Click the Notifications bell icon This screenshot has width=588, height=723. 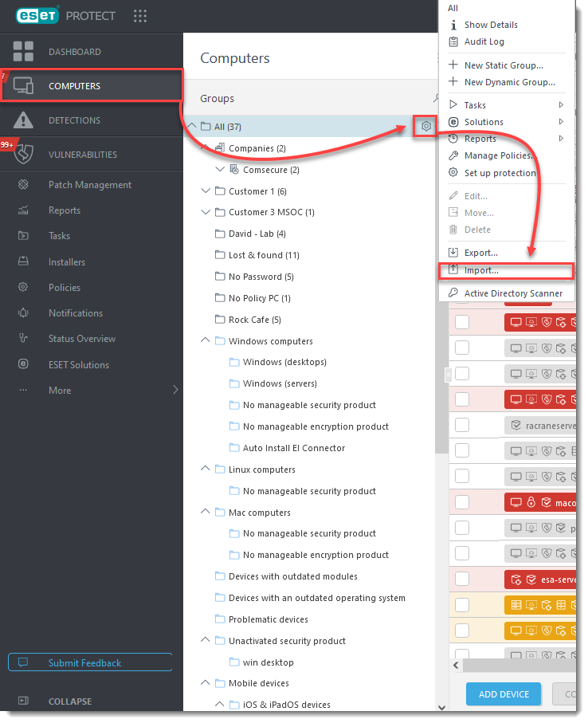pyautogui.click(x=23, y=312)
